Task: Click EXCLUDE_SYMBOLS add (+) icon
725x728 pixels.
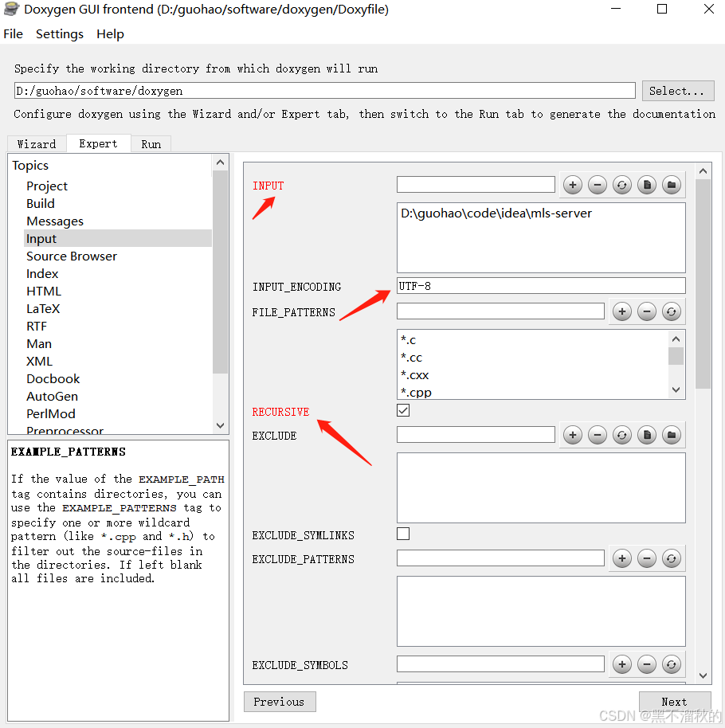Action: 622,664
